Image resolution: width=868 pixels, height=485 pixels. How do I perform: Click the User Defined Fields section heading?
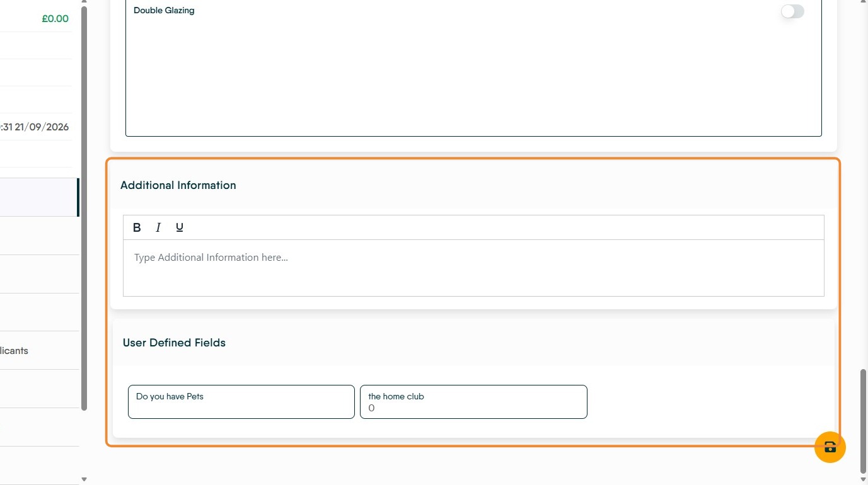tap(174, 343)
